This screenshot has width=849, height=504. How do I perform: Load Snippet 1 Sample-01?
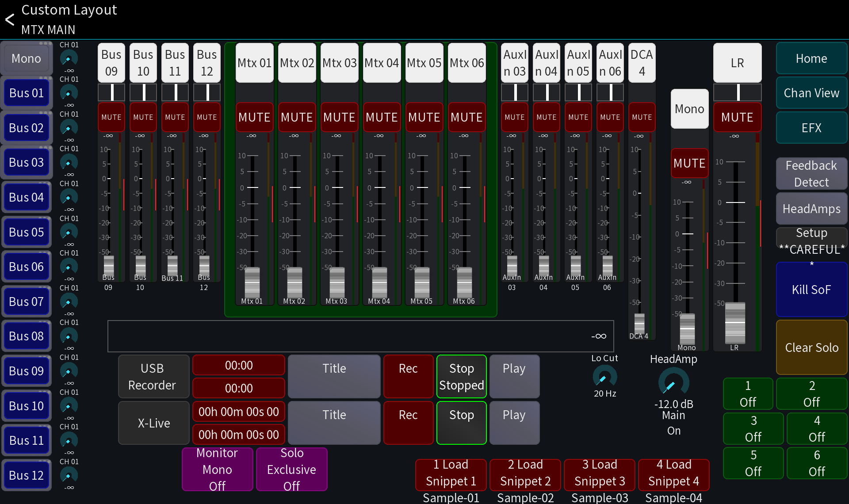[x=451, y=475]
